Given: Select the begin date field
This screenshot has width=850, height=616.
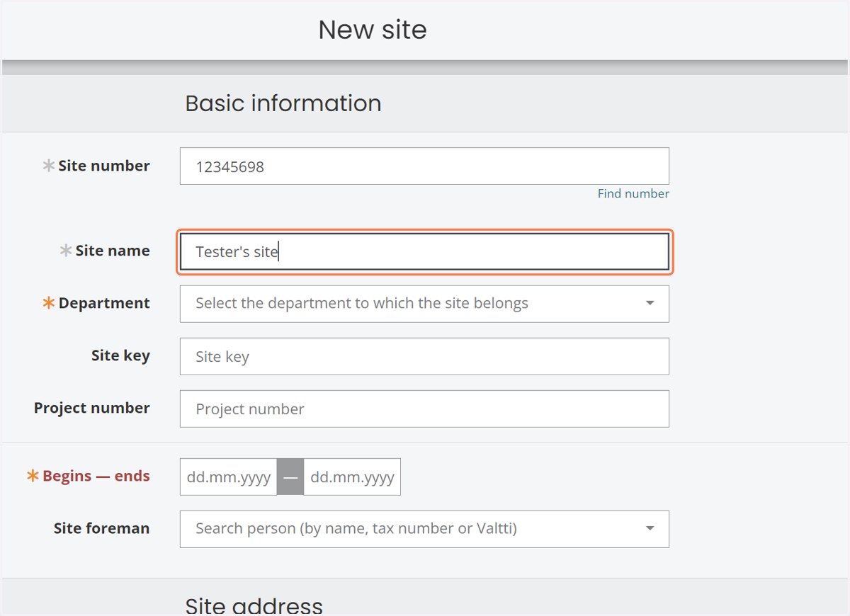Looking at the screenshot, I should tap(229, 477).
